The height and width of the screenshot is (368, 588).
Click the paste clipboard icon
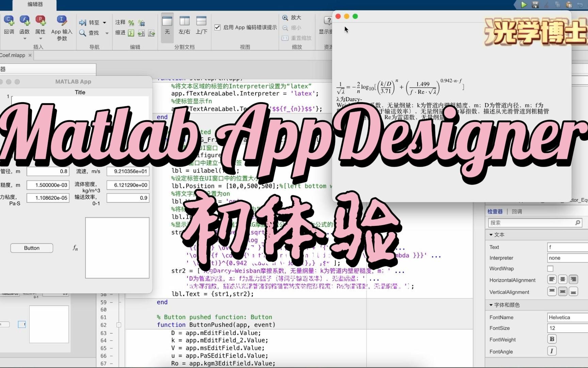pos(569,5)
